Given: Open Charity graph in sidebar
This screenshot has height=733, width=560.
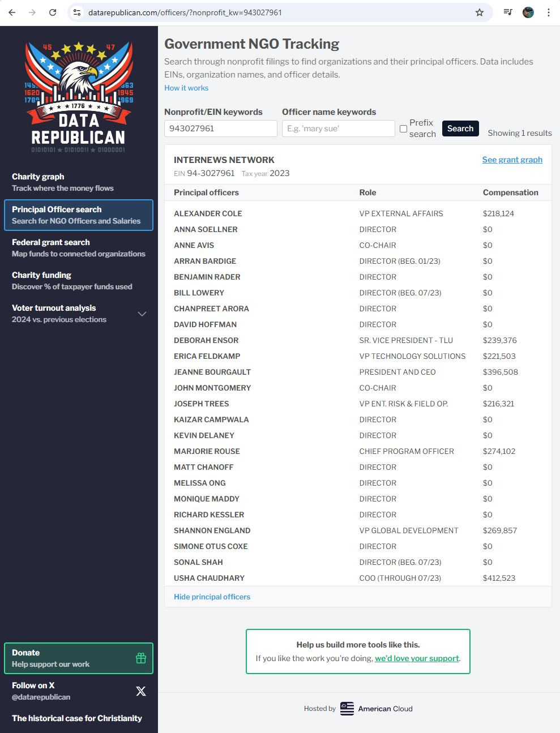Looking at the screenshot, I should click(79, 182).
